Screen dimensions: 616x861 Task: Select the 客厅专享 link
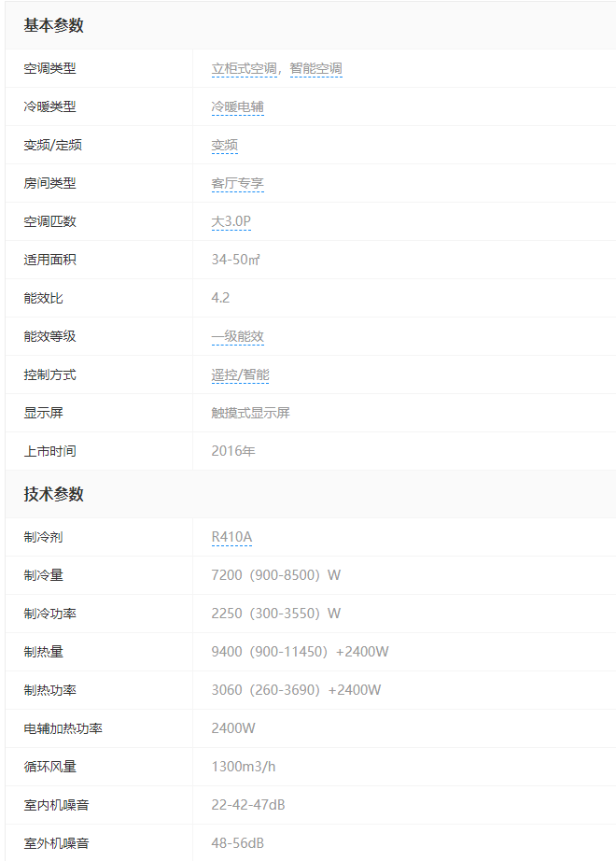tap(237, 183)
